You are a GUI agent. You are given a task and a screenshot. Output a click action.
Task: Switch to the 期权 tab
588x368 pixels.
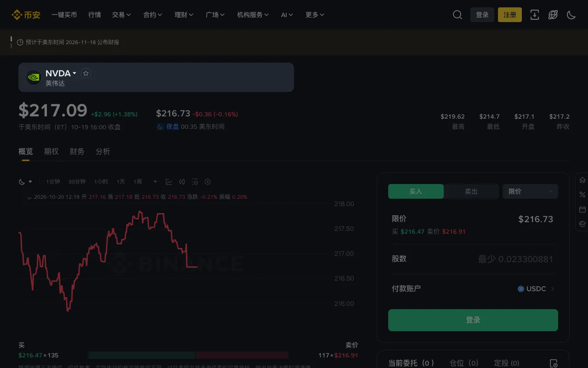pyautogui.click(x=51, y=151)
